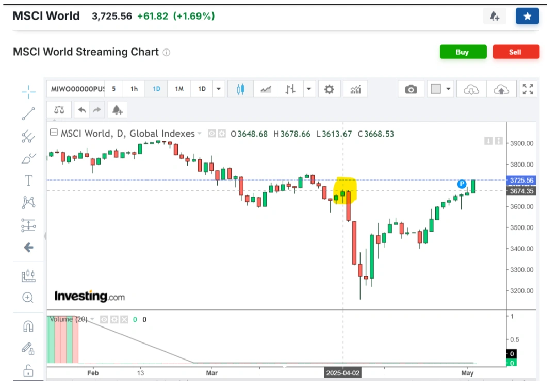This screenshot has height=392, width=557.
Task: Open MSCI World series settings icon
Action: (x=222, y=134)
